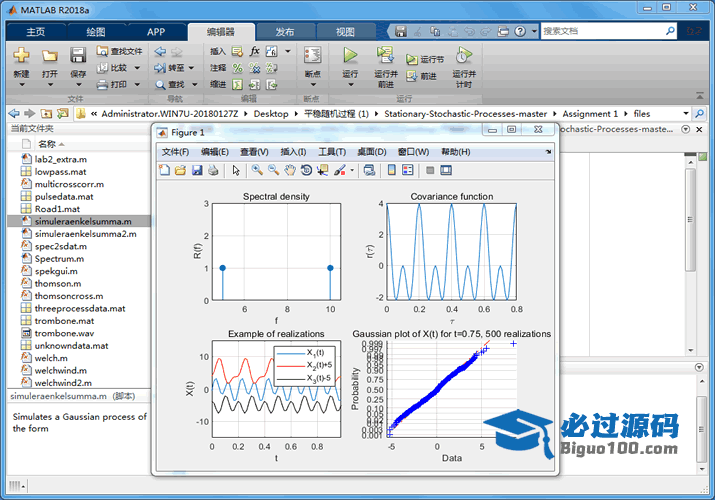The height and width of the screenshot is (500, 715).
Task: Expand the brush tool color dropdown arrow
Action: click(x=352, y=170)
